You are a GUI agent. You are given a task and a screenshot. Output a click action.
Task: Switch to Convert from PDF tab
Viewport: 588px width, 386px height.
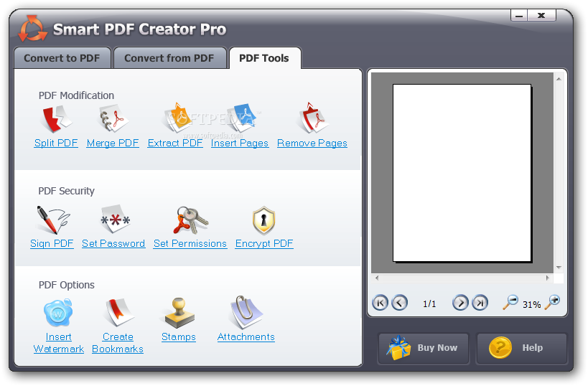tap(169, 58)
